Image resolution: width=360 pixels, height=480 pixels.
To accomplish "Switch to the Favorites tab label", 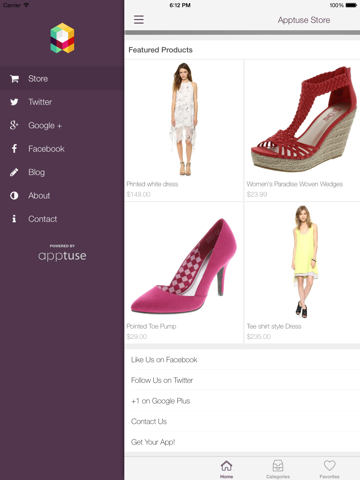I will point(329,476).
